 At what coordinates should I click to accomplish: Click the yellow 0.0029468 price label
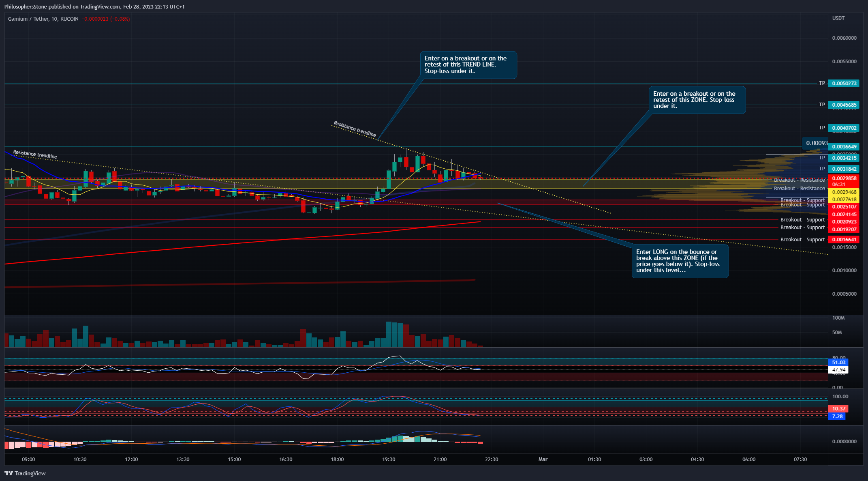pos(844,192)
